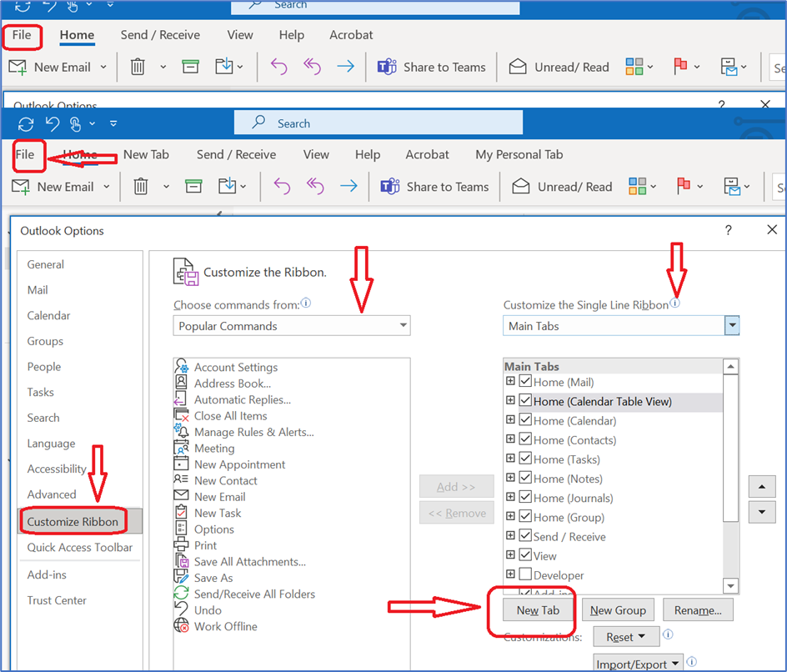Click Unread/Read envelope in window with My Personal Tab

coord(520,186)
